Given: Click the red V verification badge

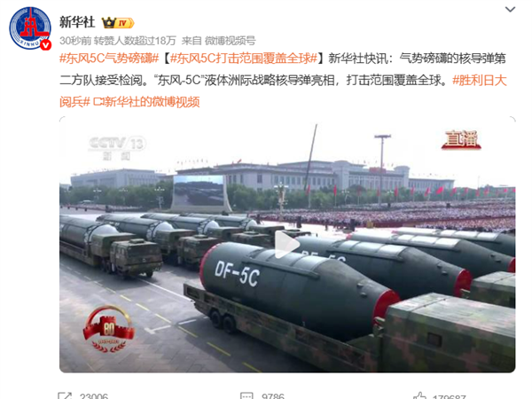Looking at the screenshot, I should 46,45.
